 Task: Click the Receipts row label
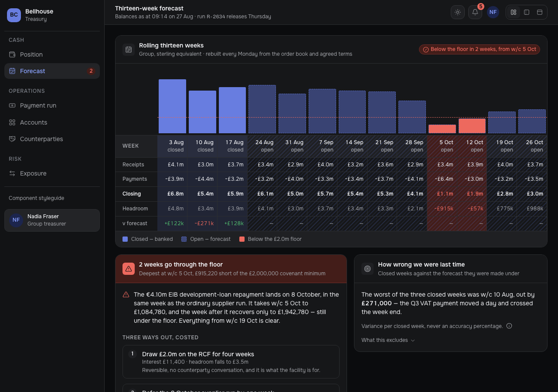point(133,165)
